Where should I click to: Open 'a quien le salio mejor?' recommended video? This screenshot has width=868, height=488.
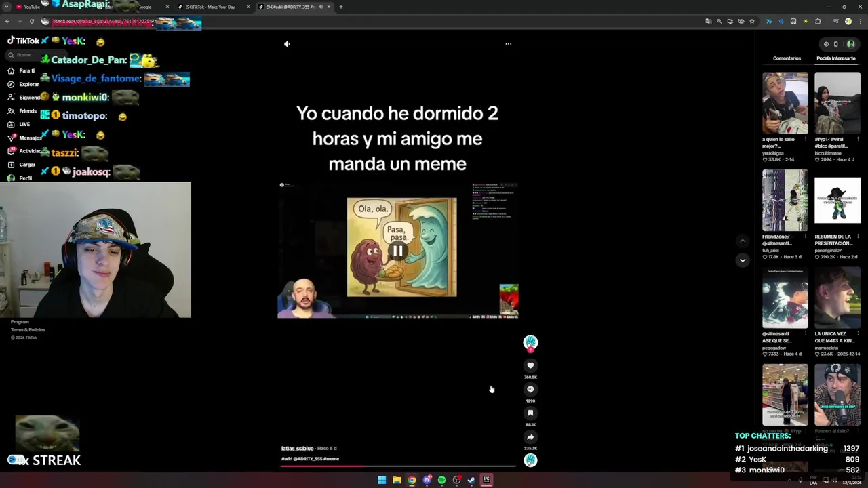785,103
